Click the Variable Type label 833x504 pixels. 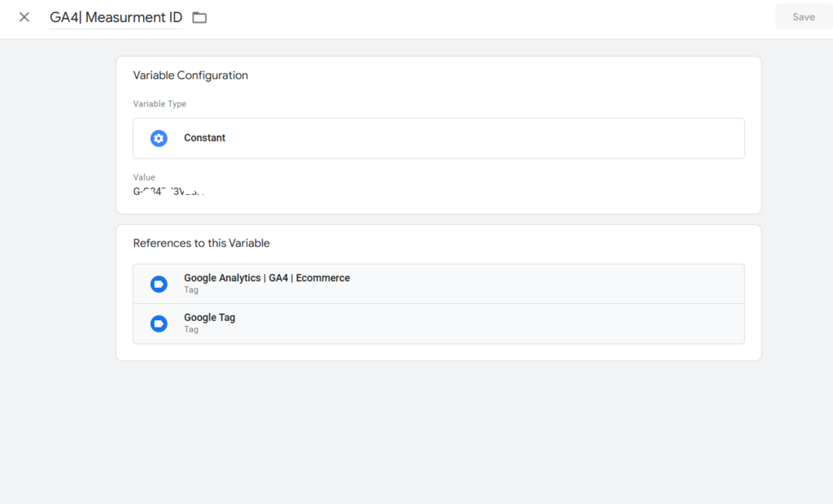click(x=159, y=104)
